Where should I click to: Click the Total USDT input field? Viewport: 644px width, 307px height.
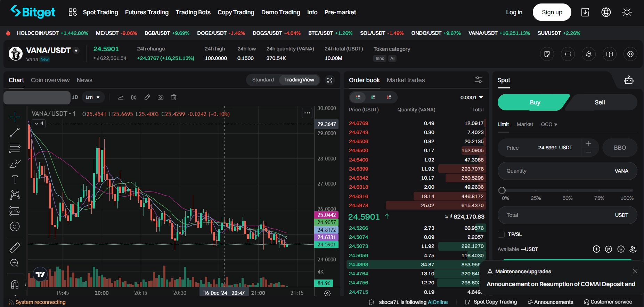(x=568, y=215)
